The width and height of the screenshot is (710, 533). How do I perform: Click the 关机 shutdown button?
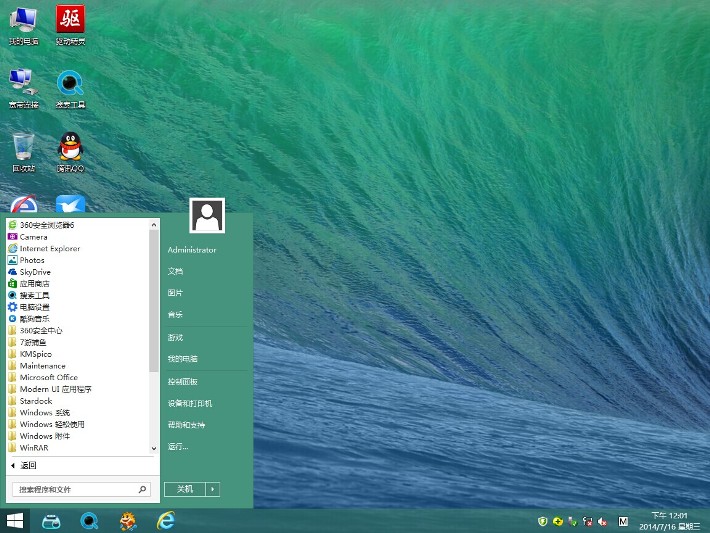tap(184, 489)
